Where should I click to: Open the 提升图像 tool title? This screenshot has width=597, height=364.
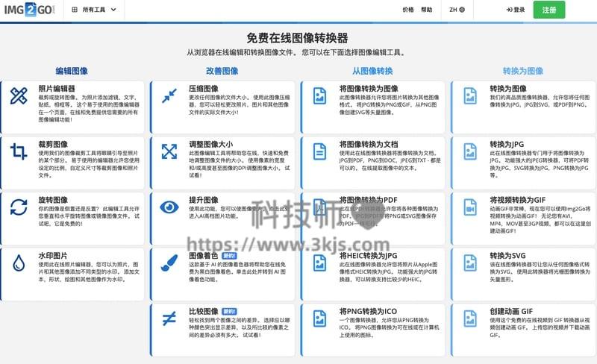204,200
